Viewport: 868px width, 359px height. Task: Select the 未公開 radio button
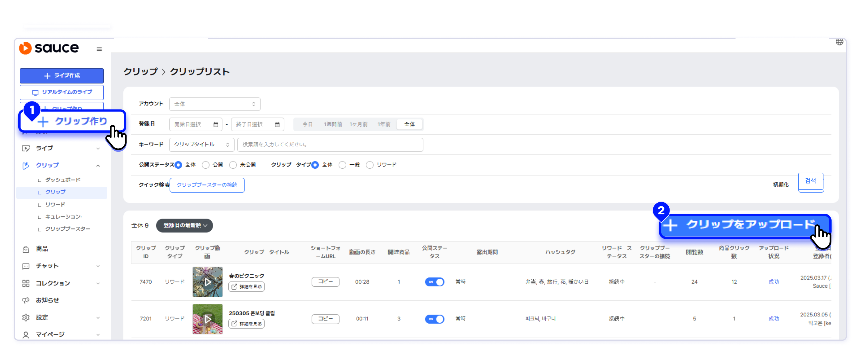pos(233,165)
